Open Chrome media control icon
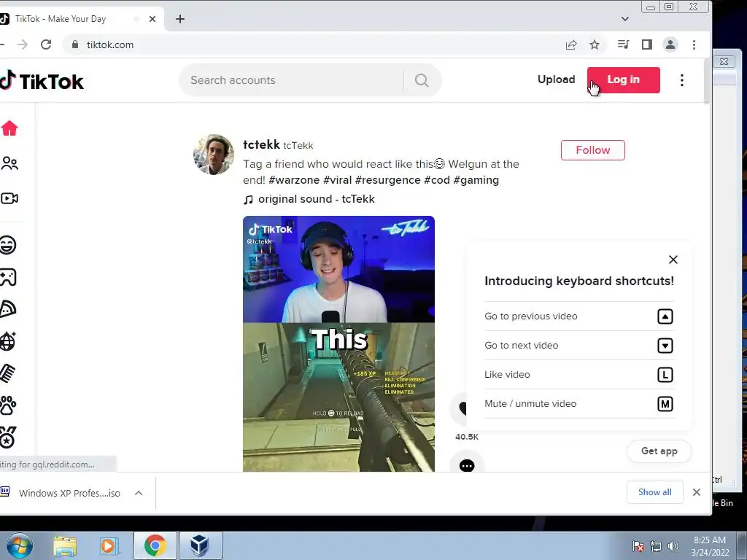747x560 pixels. tap(623, 44)
